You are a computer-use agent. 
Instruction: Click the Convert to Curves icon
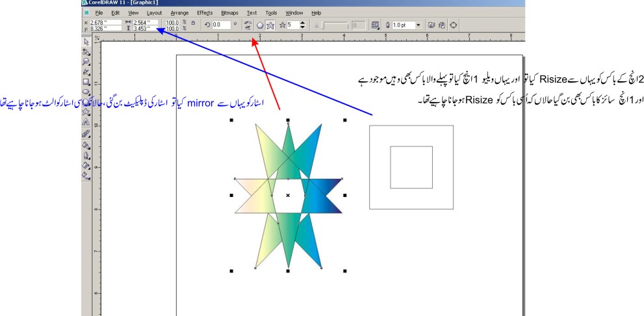point(453,25)
